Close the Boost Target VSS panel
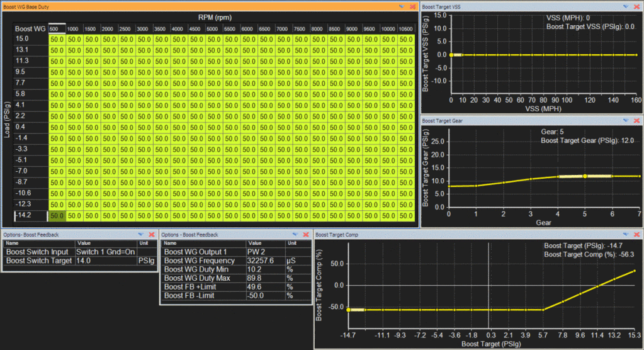The image size is (644, 350). pos(636,6)
